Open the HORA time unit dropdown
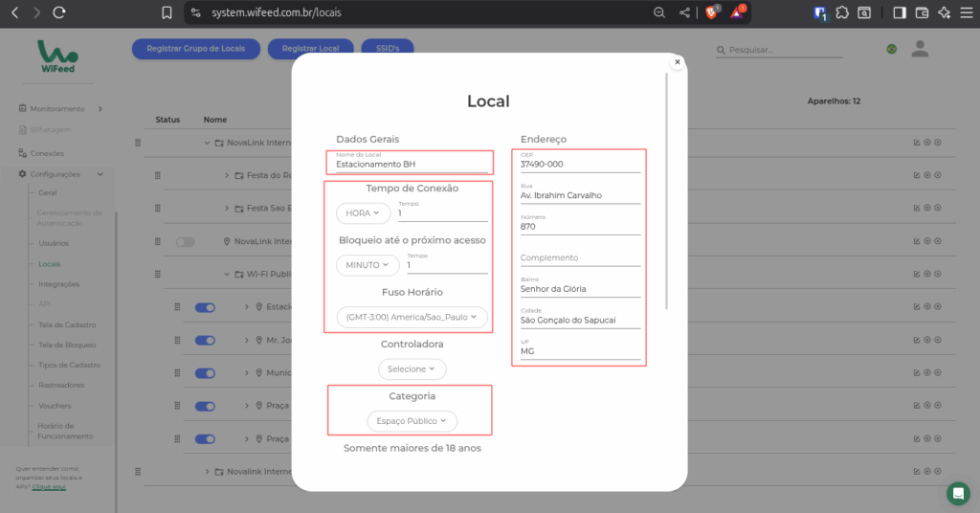Viewport: 980px width, 513px height. click(x=363, y=212)
